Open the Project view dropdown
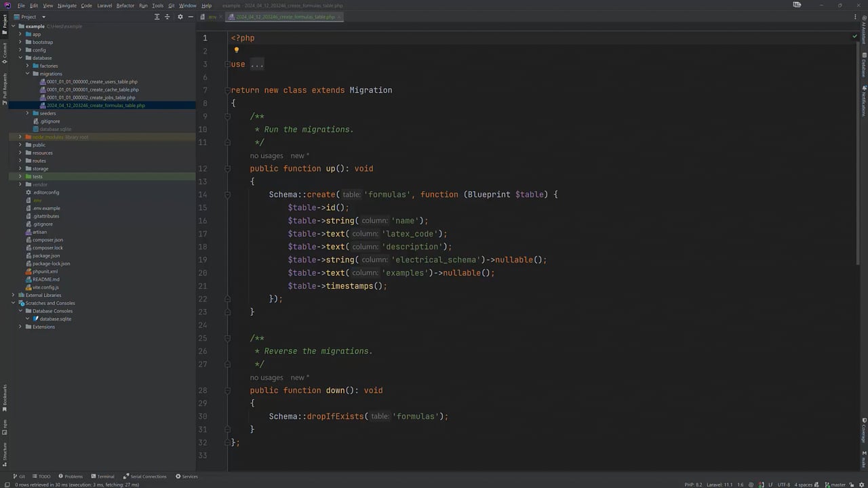868x488 pixels. pos(30,17)
